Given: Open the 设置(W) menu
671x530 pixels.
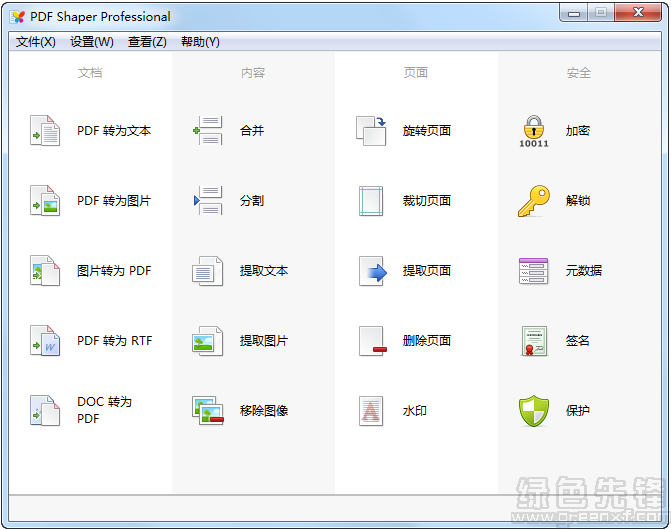Looking at the screenshot, I should tap(92, 42).
